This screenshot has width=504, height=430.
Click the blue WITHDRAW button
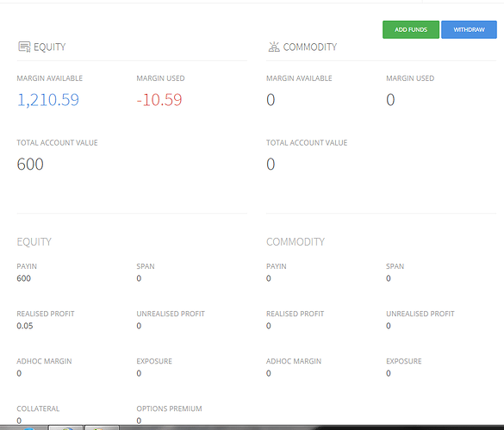click(x=469, y=29)
